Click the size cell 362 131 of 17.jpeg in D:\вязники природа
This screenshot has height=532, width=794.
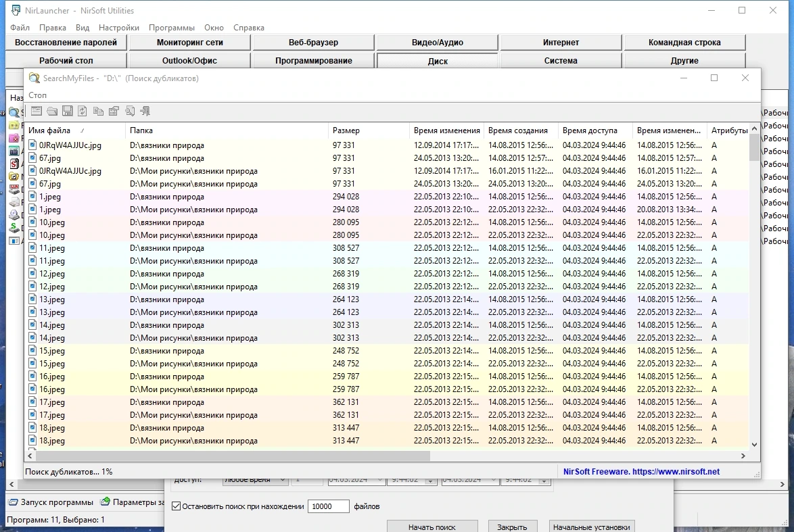pyautogui.click(x=346, y=402)
